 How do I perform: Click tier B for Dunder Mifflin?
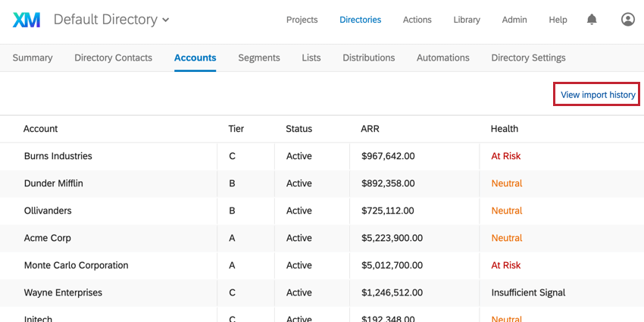pos(232,183)
